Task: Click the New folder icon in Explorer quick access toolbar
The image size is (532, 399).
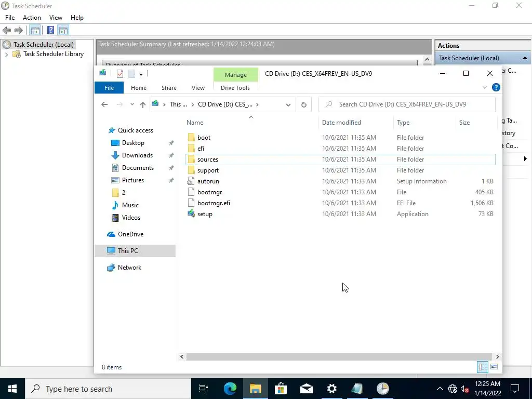Action: pyautogui.click(x=131, y=74)
